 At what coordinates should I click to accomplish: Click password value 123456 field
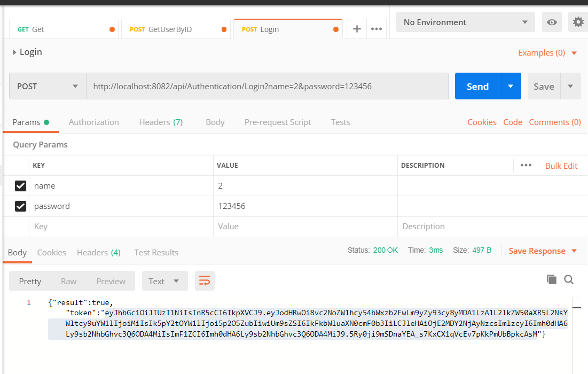pos(305,206)
